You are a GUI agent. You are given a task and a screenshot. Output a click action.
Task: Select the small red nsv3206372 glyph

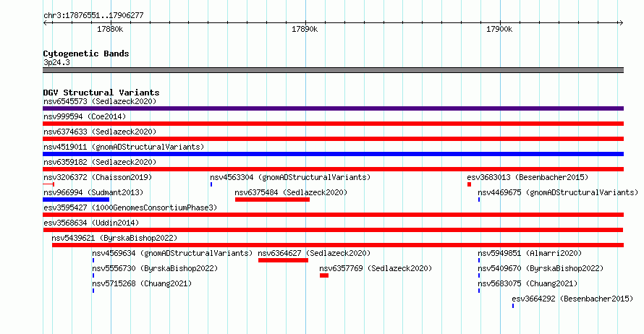[48, 184]
